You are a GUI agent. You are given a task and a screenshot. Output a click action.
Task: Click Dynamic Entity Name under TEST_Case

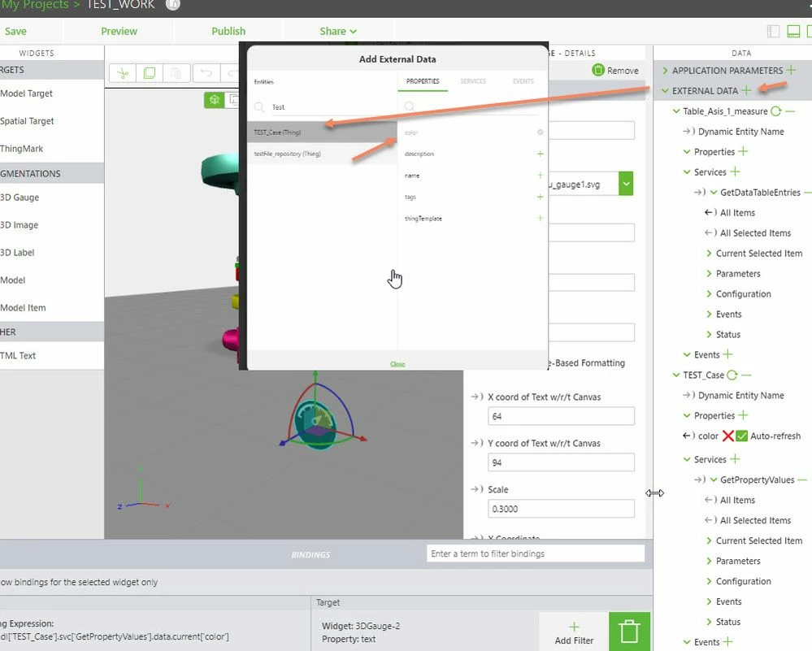tap(740, 395)
